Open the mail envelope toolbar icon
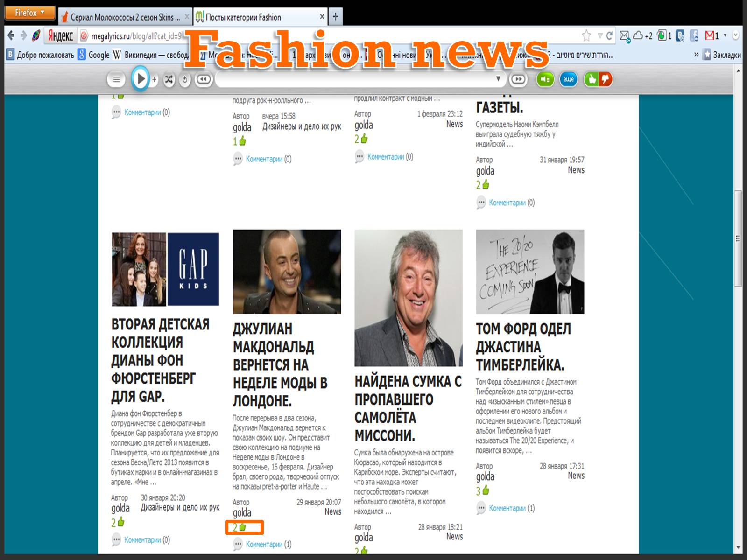The image size is (747, 560). click(x=625, y=35)
